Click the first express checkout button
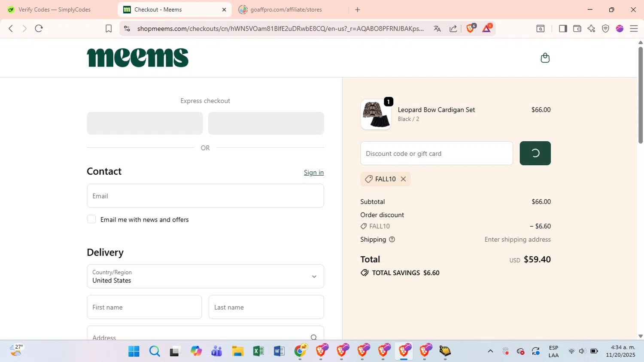The height and width of the screenshot is (362, 644). [145, 123]
